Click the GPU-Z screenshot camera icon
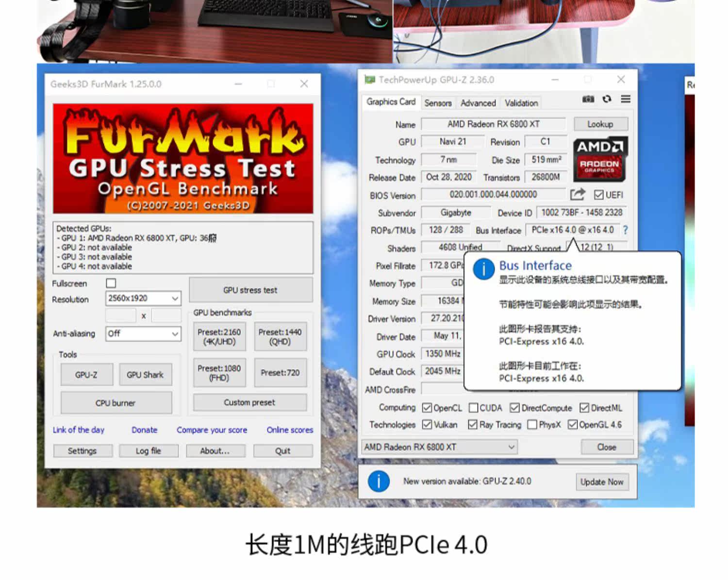This screenshot has width=728, height=580. 588,99
